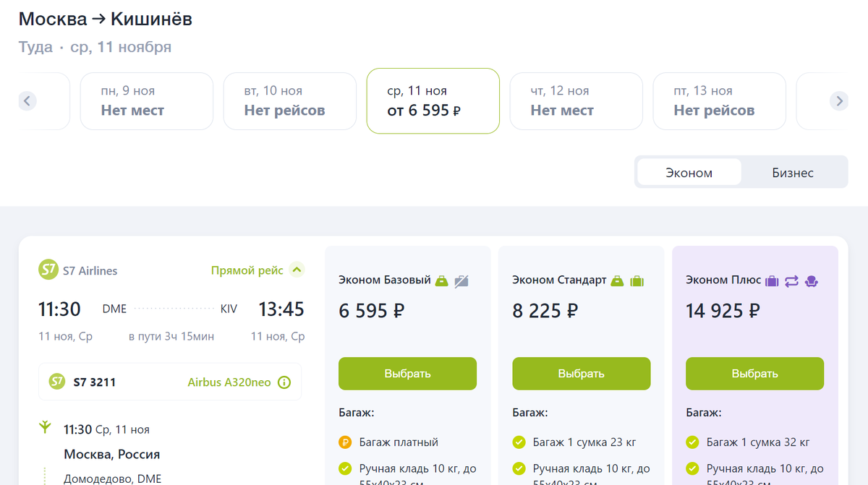
Task: Select the ср, 11 ноя date tab
Action: (433, 101)
